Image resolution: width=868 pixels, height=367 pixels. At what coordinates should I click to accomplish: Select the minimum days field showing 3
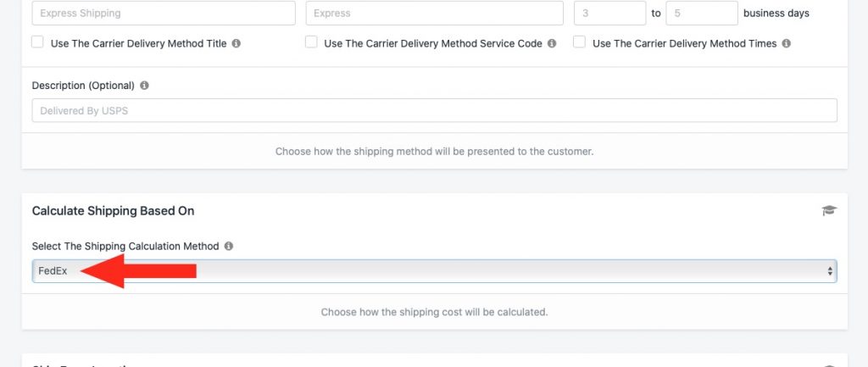pos(609,14)
